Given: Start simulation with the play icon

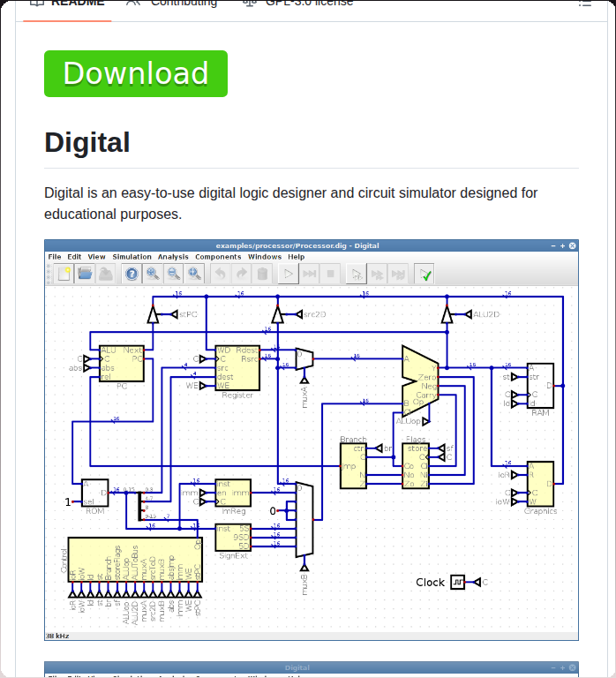Looking at the screenshot, I should coord(289,274).
